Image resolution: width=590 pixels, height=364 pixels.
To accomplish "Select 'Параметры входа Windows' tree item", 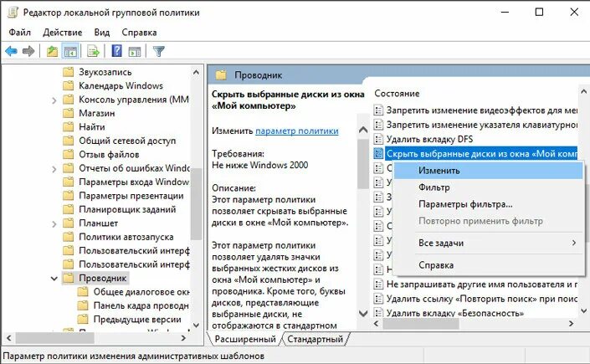I will [134, 182].
